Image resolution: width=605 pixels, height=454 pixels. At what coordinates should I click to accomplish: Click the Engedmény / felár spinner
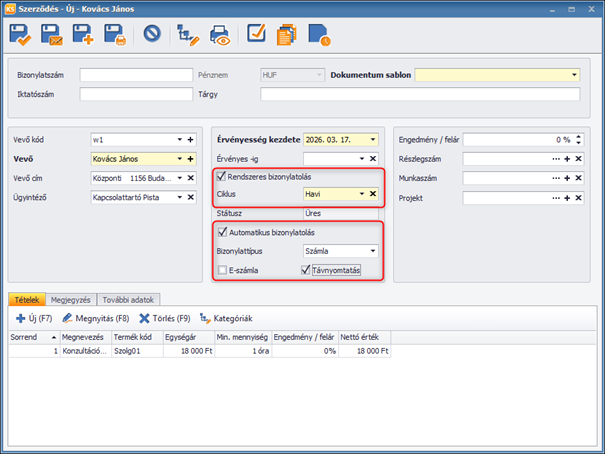coord(578,140)
